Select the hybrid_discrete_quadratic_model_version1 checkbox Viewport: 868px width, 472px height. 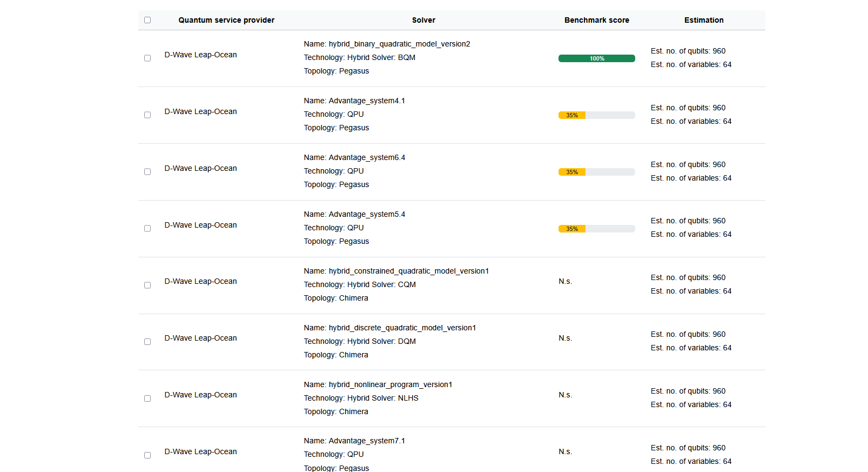coord(147,342)
